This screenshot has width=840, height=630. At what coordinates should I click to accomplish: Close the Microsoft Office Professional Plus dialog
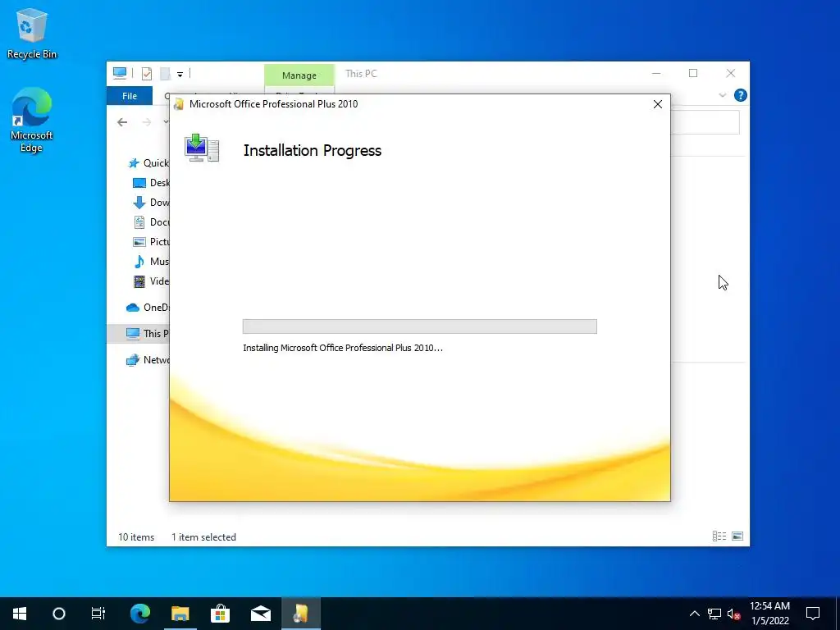(658, 104)
